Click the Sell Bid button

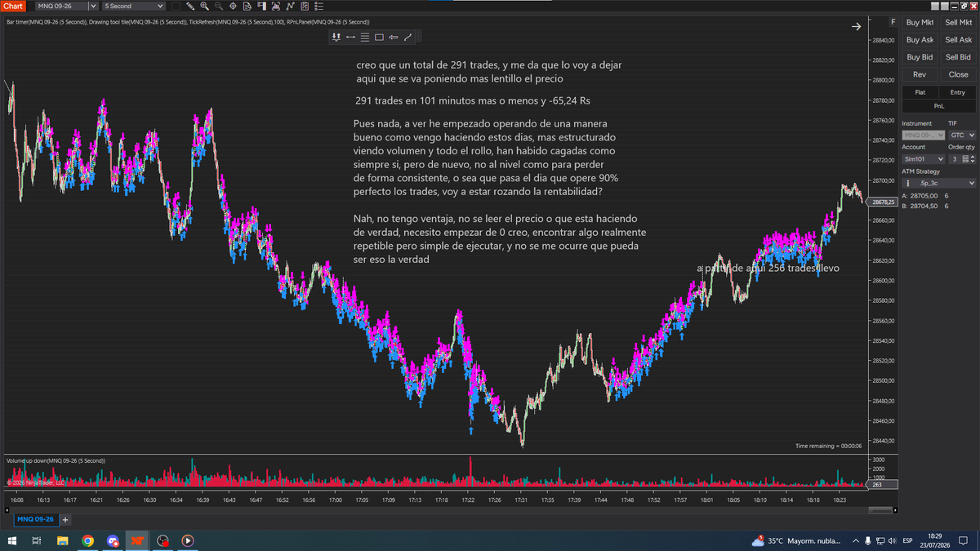pos(958,57)
